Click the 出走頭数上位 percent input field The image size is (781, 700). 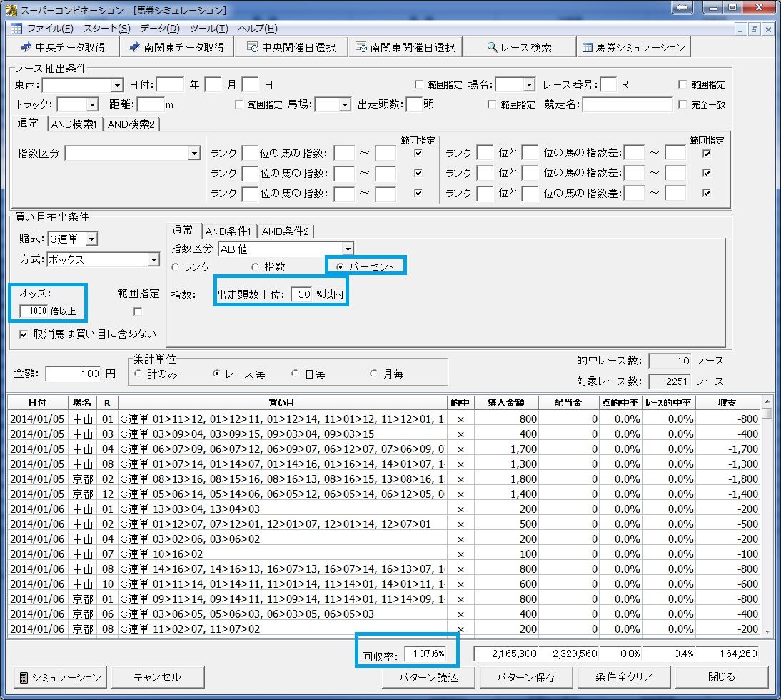pyautogui.click(x=301, y=294)
